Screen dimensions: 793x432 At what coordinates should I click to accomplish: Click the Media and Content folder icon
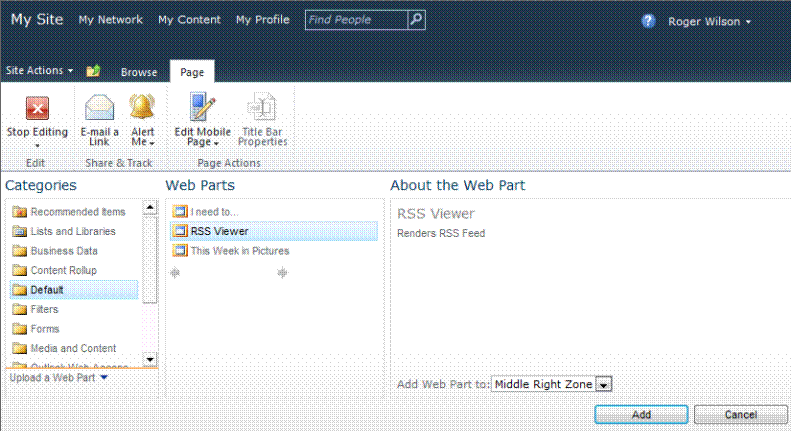click(x=20, y=348)
